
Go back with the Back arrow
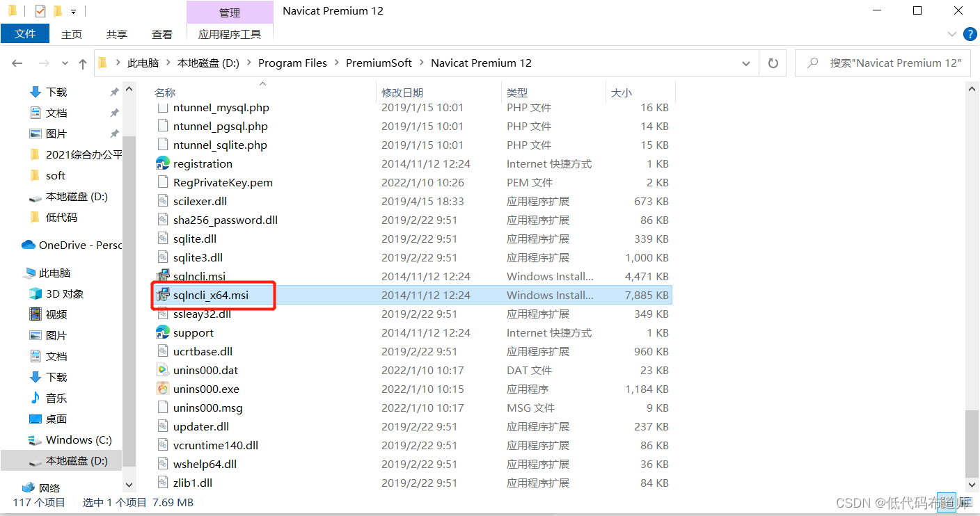click(x=18, y=63)
